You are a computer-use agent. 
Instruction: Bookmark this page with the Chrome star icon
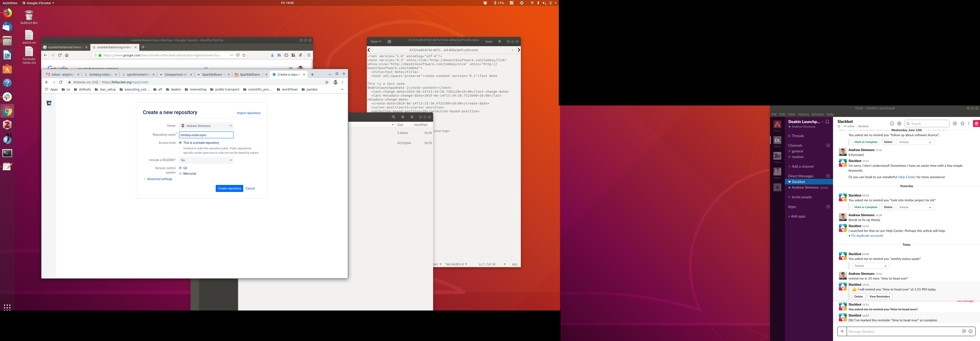coord(327,82)
